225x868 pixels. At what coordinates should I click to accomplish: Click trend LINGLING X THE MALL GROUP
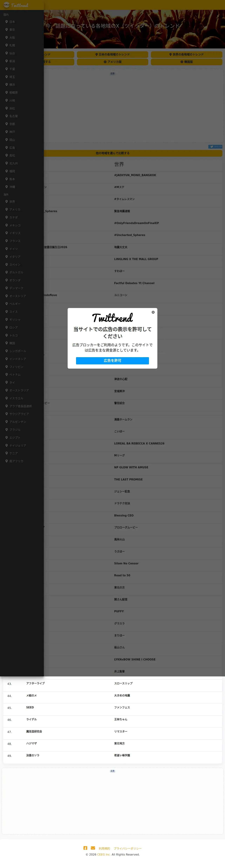(136, 259)
